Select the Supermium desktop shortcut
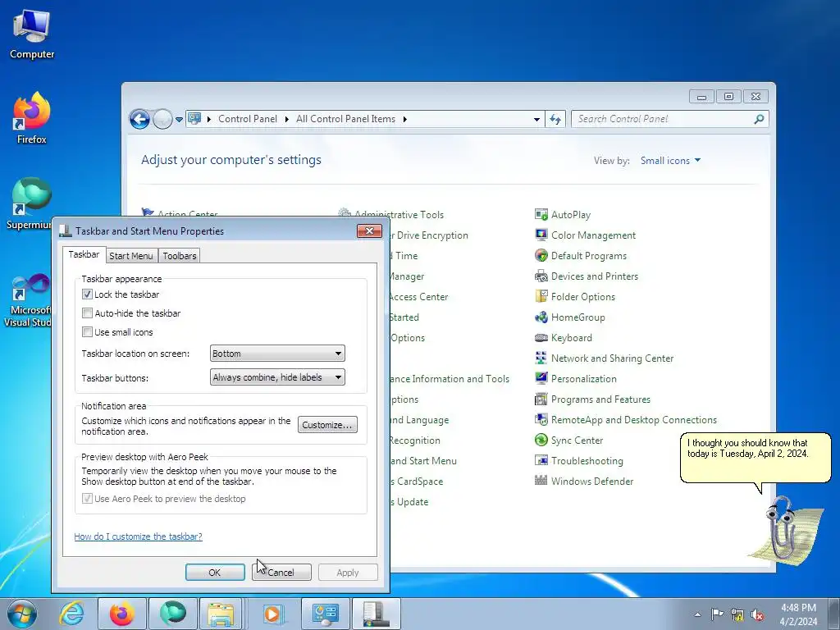This screenshot has width=840, height=630. pos(30,203)
